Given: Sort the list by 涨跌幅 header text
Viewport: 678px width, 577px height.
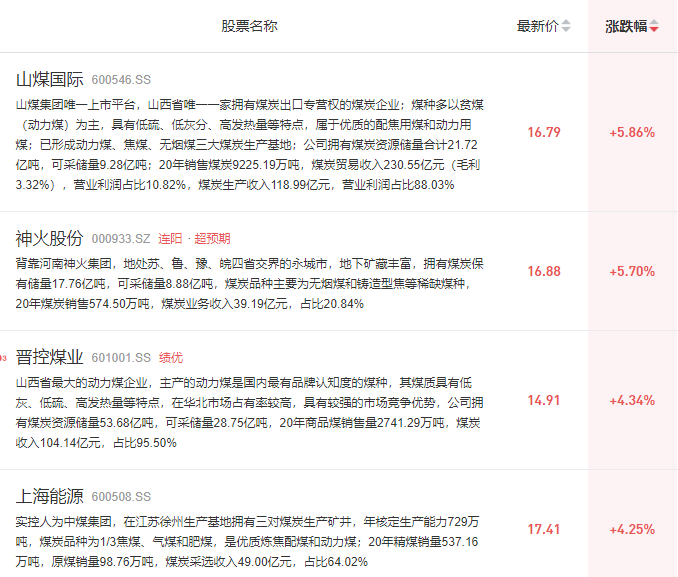Looking at the screenshot, I should (x=625, y=26).
